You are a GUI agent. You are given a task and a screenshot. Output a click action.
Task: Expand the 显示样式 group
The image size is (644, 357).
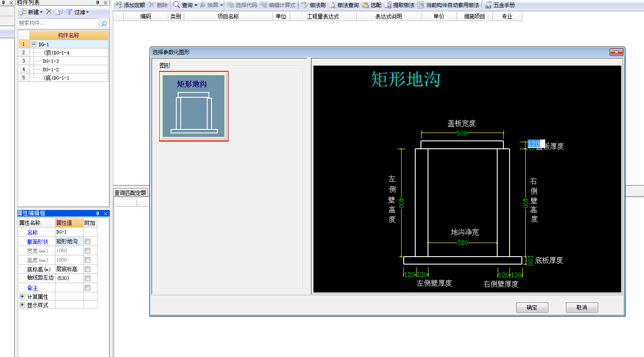pyautogui.click(x=22, y=305)
